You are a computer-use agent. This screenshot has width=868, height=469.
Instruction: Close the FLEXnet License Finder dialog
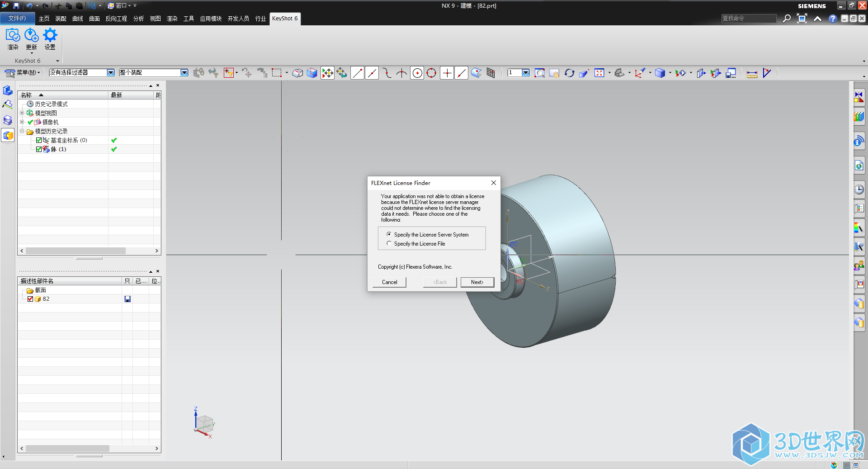(x=494, y=183)
